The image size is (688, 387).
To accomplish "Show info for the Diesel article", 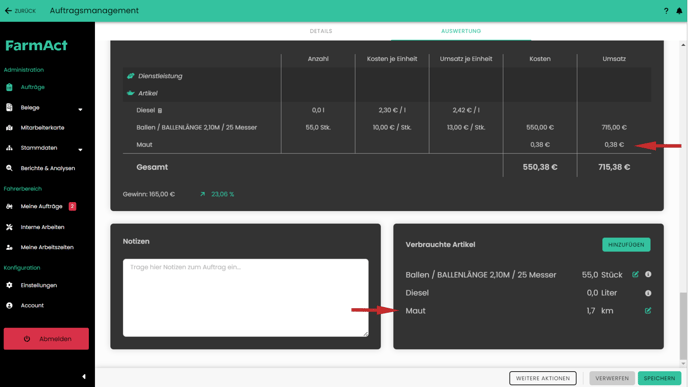I will point(648,293).
